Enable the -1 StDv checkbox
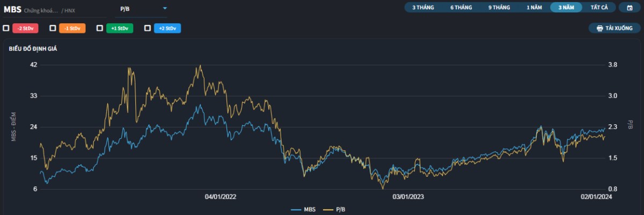Screen dimensions: 644x215 point(53,28)
